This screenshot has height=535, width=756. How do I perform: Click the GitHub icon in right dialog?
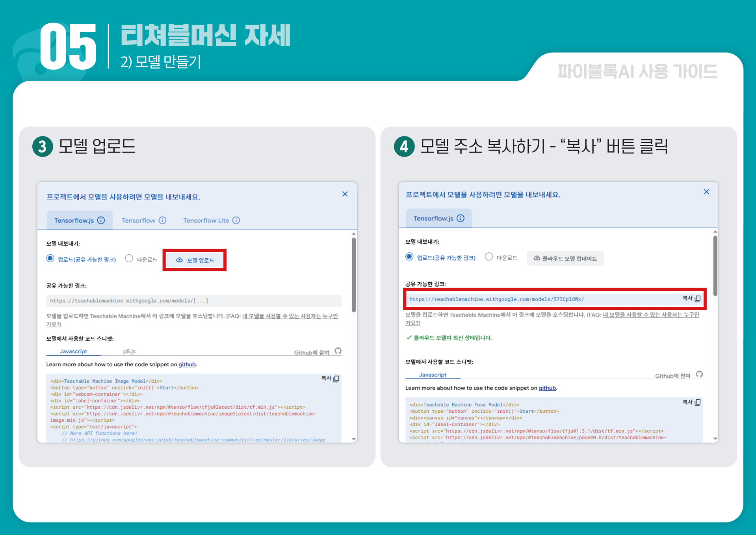(699, 374)
